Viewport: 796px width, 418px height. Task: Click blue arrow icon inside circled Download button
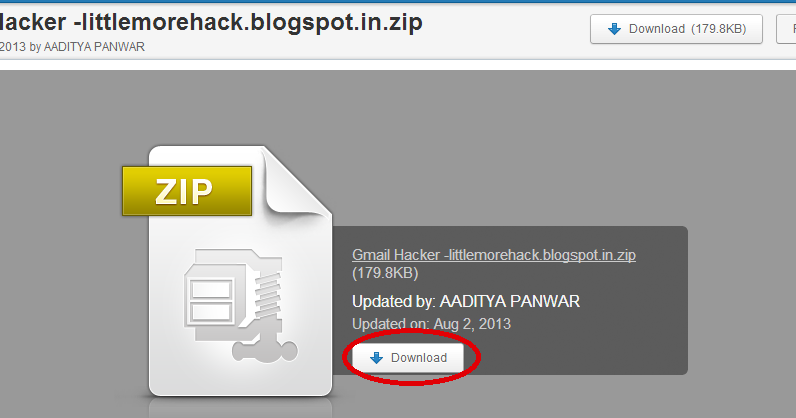pos(376,358)
